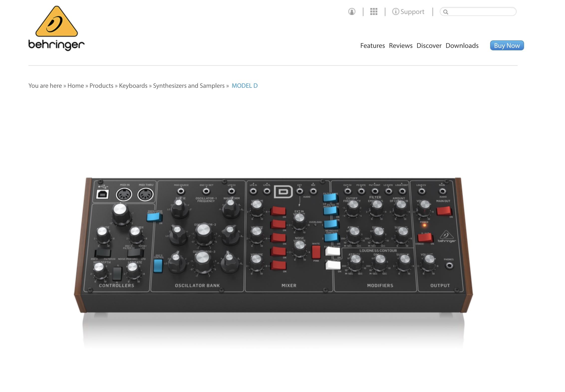This screenshot has width=565, height=392.
Task: Click the search magnifier icon
Action: 446,11
